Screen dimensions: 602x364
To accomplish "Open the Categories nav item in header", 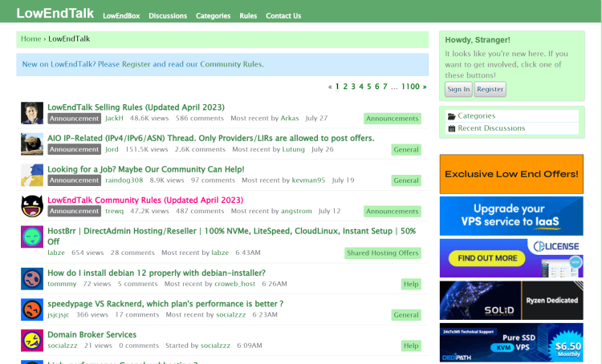I will click(x=213, y=16).
